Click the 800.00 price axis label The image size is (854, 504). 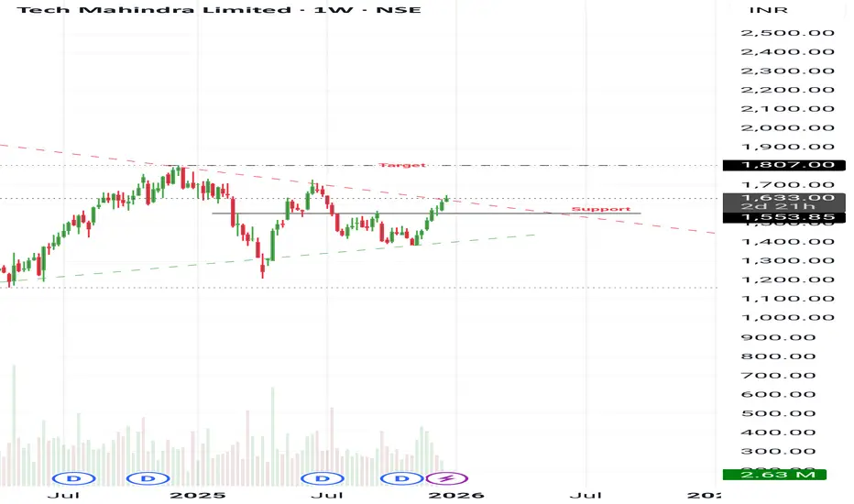click(x=778, y=356)
